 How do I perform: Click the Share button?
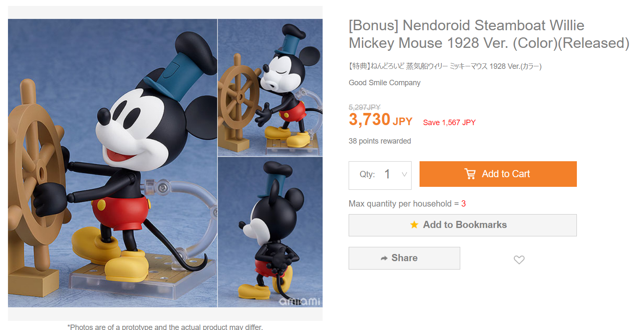(404, 258)
